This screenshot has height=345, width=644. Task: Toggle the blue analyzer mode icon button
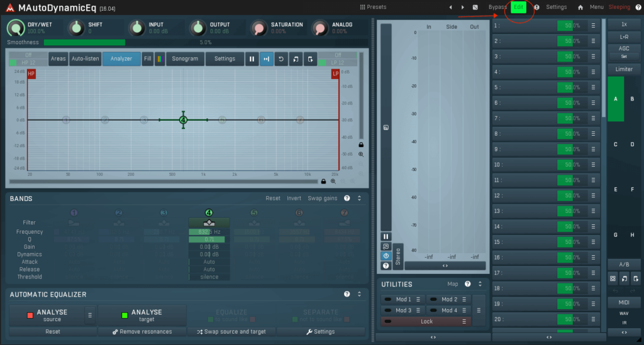coord(267,59)
